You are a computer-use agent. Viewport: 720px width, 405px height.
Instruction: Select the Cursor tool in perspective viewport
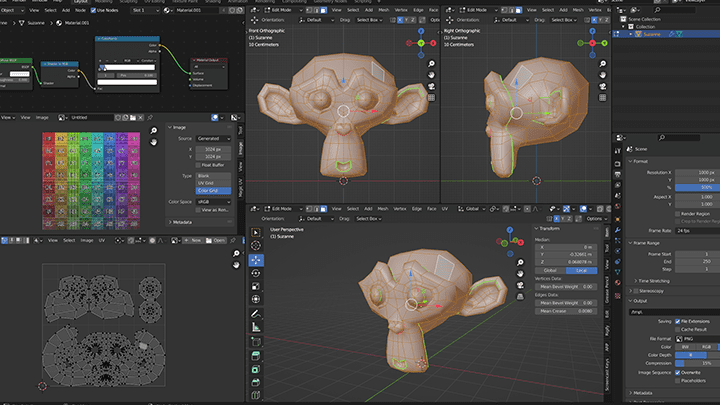pyautogui.click(x=256, y=246)
